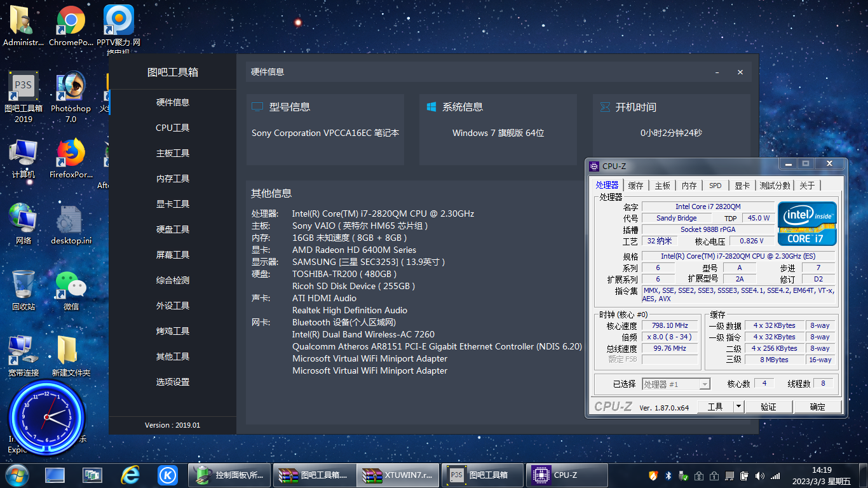
Task: Click the Windows Start button
Action: pyautogui.click(x=17, y=475)
